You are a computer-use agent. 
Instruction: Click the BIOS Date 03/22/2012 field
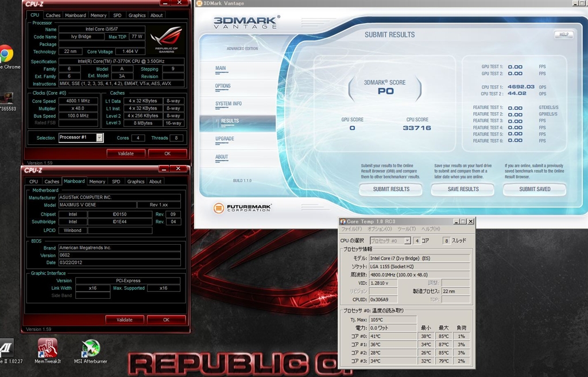coord(119,263)
